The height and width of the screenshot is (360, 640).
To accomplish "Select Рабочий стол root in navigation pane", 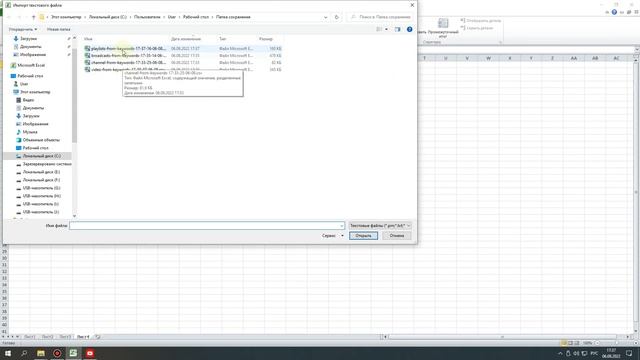I will (x=30, y=76).
